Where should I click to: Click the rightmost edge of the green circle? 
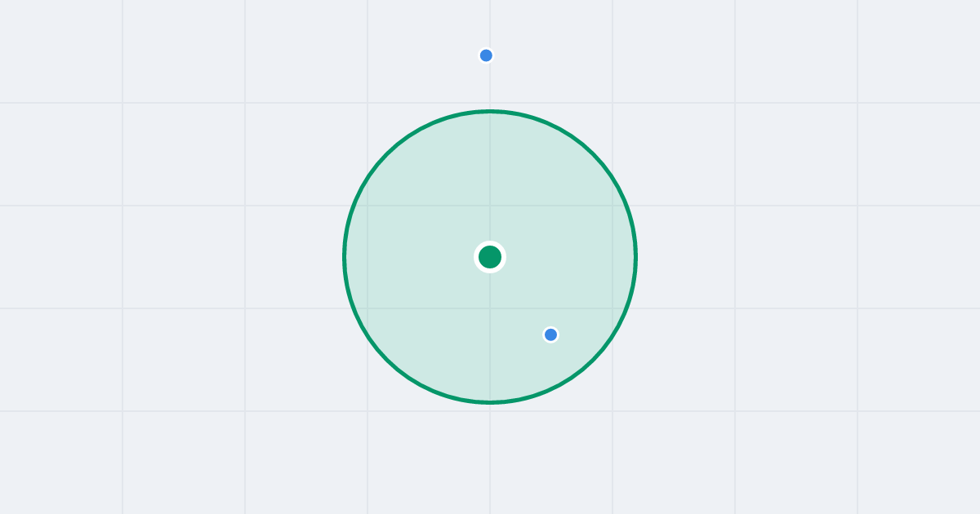tap(635, 257)
